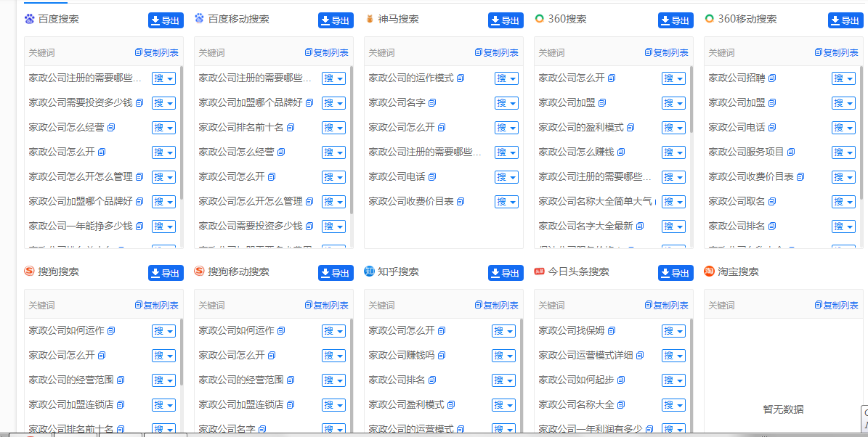
Task: Export the 百度移动搜索 keyword list
Action: (x=336, y=20)
